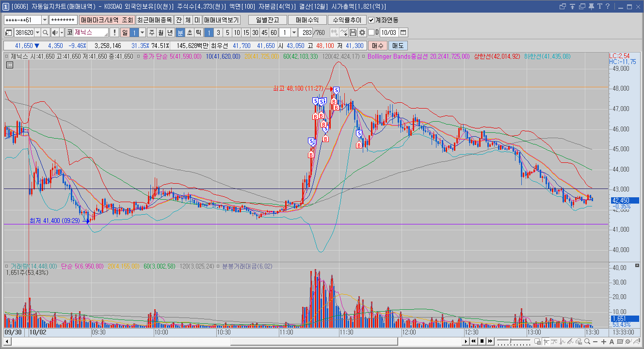Open the dropdown arrow next to the speaker icon
Image resolution: width=644 pixels, height=349 pixels.
61,32
